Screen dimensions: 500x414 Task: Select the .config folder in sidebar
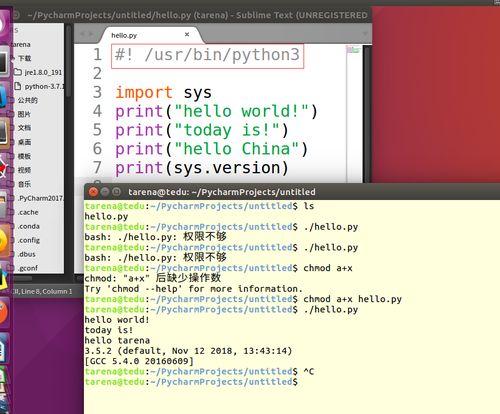click(29, 240)
